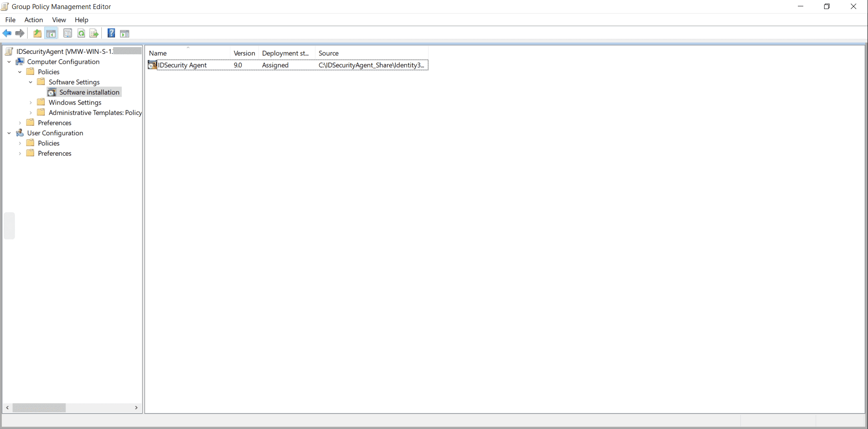Collapse the Software Settings folder

(x=31, y=82)
